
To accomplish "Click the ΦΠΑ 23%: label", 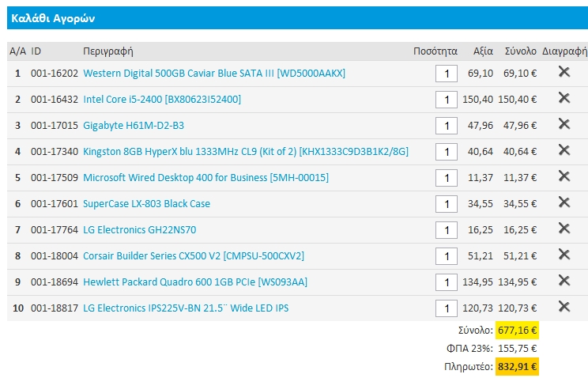I will (469, 349).
